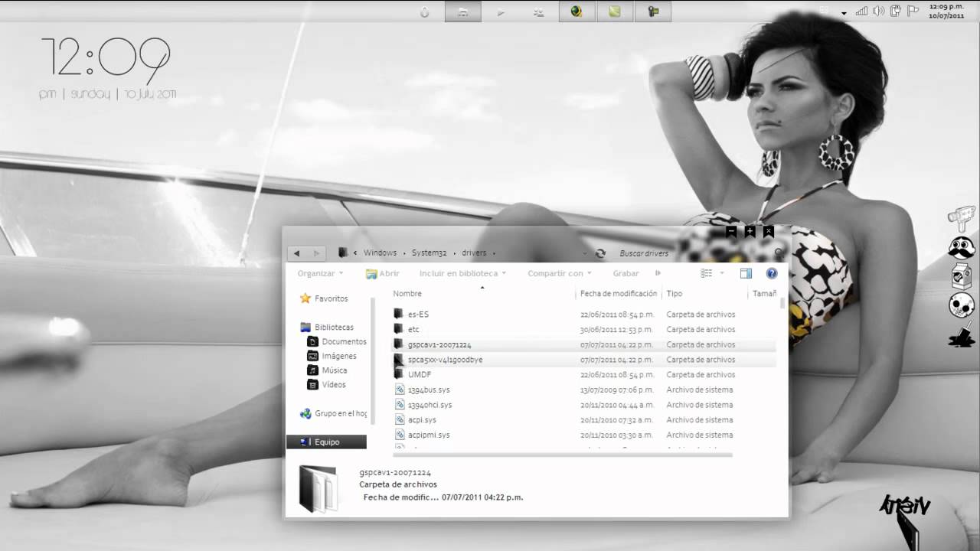980x551 pixels.
Task: Open the active folder item in top dock
Action: pos(462,11)
